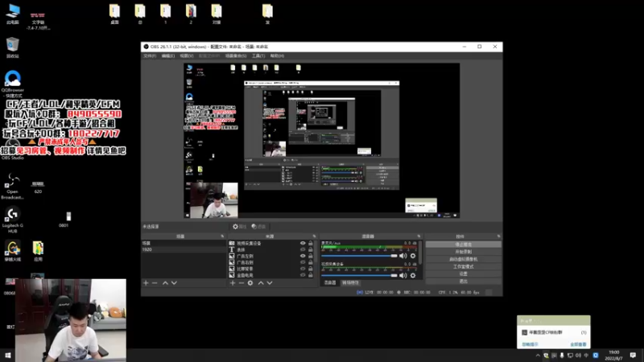Toggle visibility eye of the 视频采集设备 source
This screenshot has height=362, width=644.
303,244
